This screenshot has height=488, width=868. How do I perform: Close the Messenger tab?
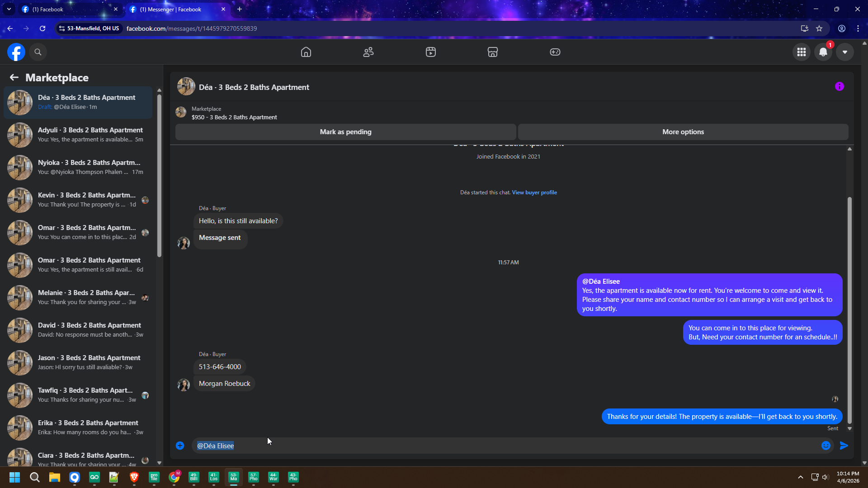tap(223, 9)
